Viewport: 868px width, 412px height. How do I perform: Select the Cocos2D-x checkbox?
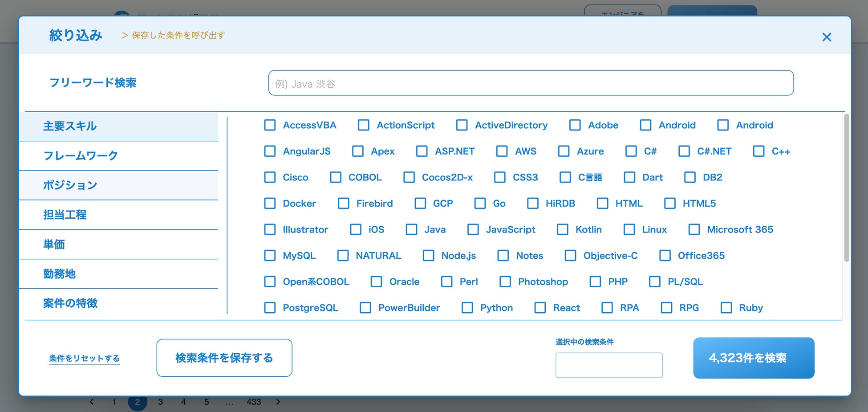point(409,177)
